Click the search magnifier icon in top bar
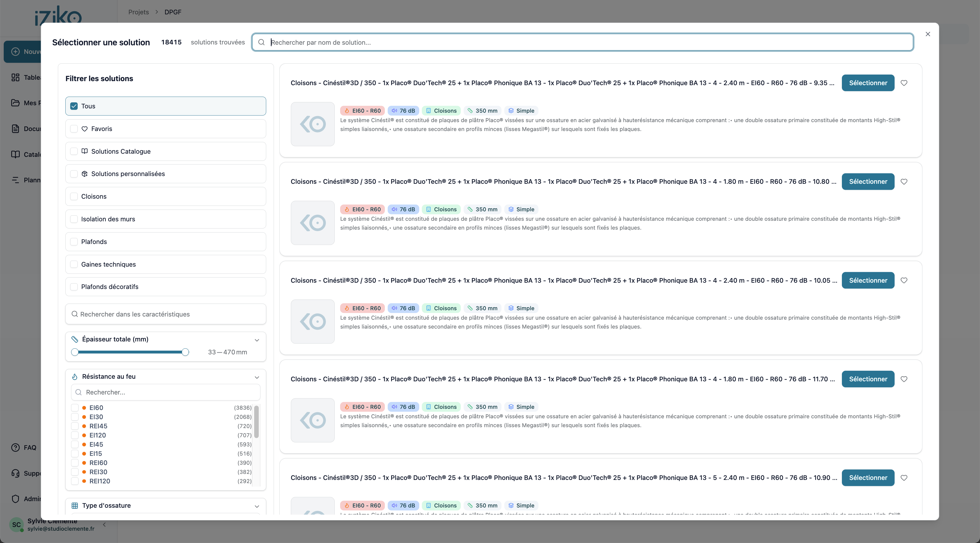Image resolution: width=980 pixels, height=543 pixels. [261, 42]
